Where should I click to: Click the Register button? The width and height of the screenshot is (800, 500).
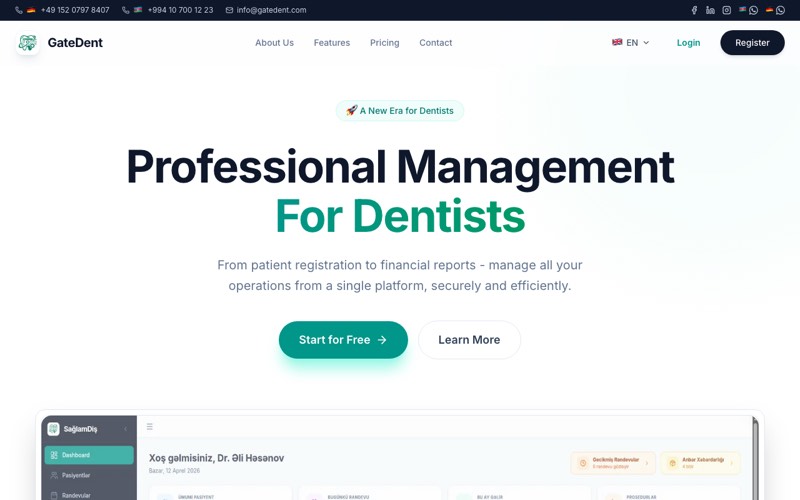(752, 43)
